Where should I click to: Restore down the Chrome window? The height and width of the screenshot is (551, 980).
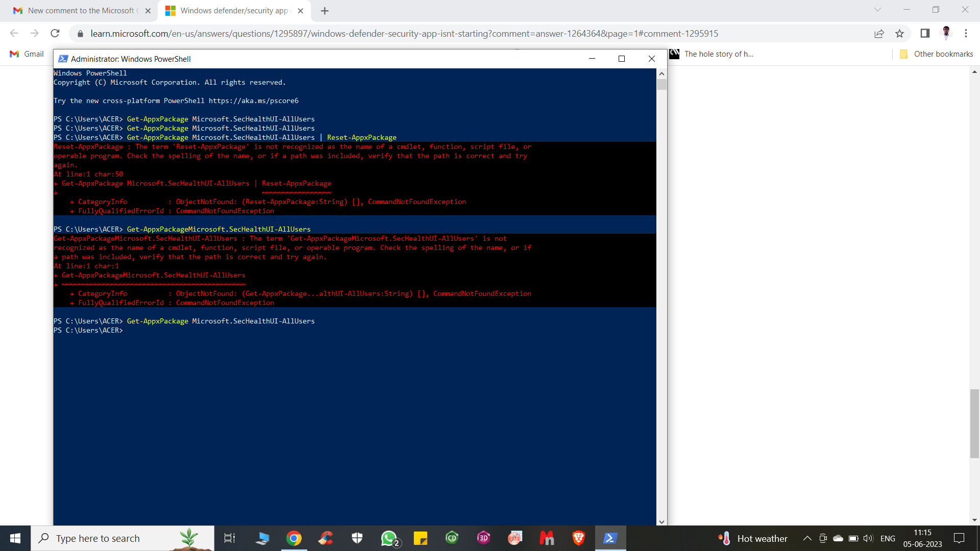pos(936,10)
